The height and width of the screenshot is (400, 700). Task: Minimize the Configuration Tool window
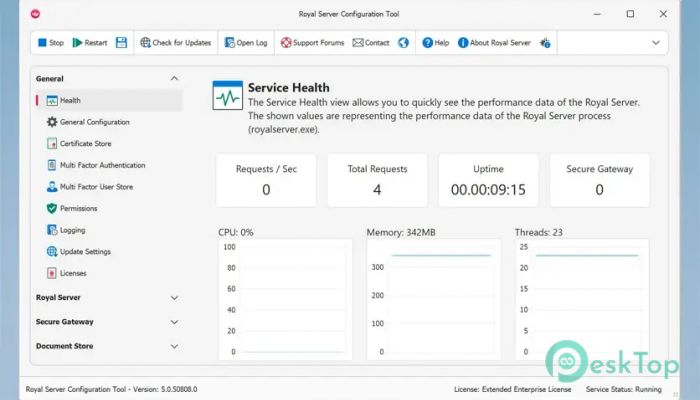click(x=597, y=14)
